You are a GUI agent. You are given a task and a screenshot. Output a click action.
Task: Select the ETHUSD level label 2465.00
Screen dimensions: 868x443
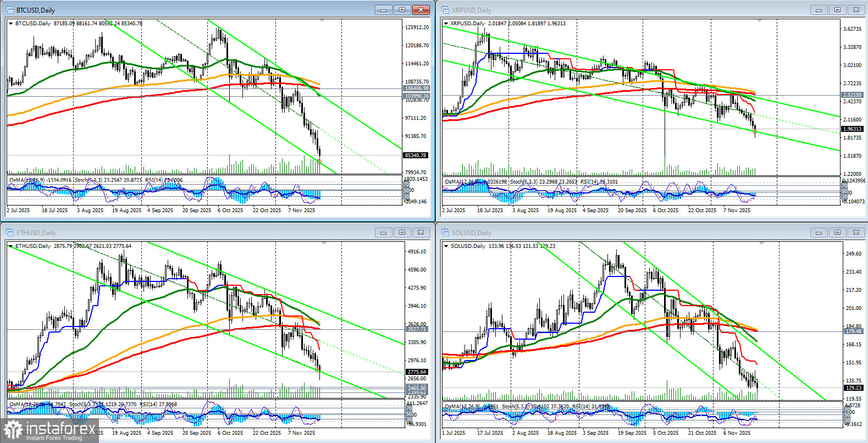[417, 389]
